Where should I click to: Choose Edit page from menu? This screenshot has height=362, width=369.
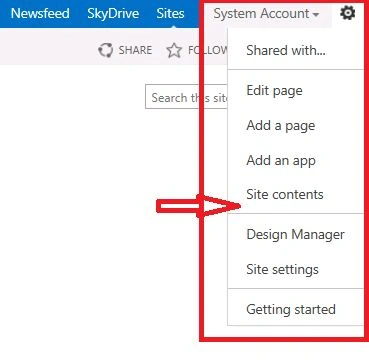click(295, 91)
